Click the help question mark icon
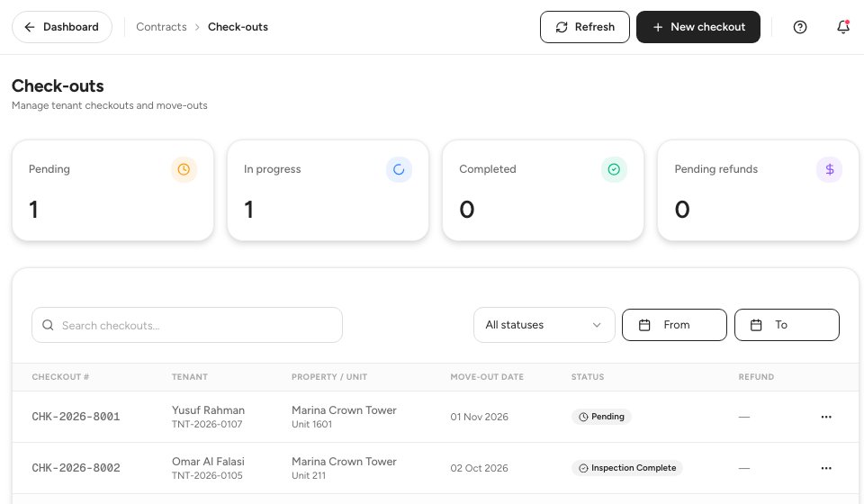This screenshot has width=864, height=504. click(x=799, y=27)
